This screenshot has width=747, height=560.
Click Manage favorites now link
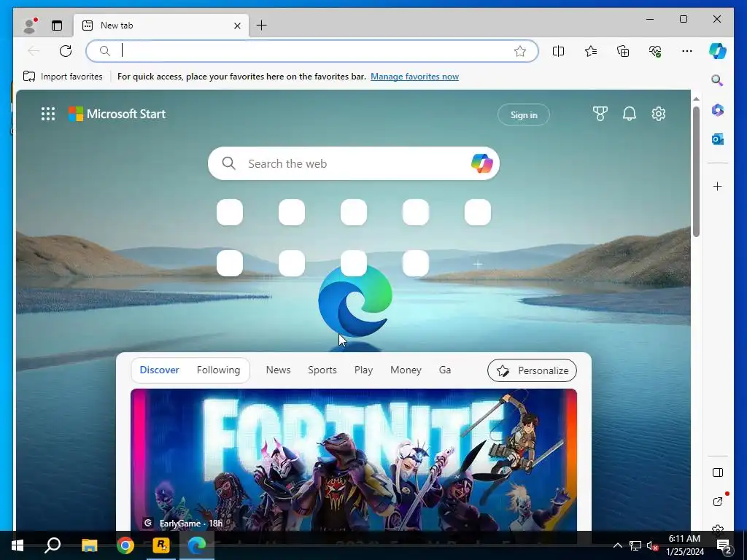pyautogui.click(x=414, y=76)
